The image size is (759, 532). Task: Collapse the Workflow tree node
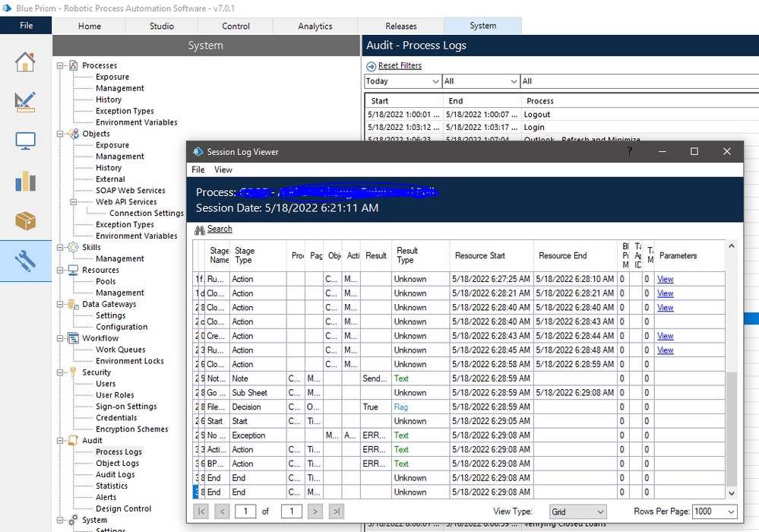click(x=60, y=338)
